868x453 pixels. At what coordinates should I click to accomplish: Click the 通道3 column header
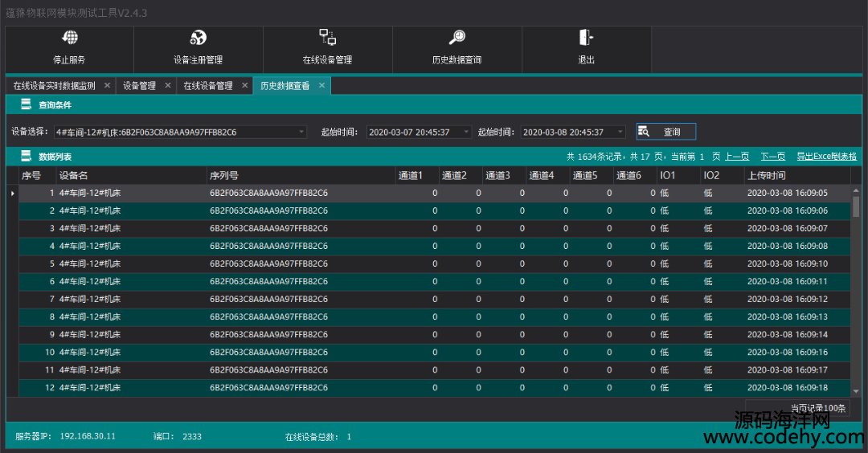point(505,175)
